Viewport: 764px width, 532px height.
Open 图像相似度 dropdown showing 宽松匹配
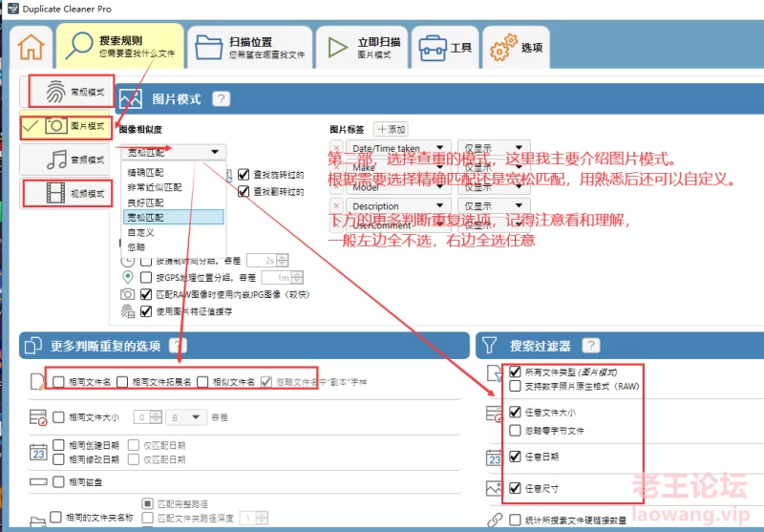173,152
